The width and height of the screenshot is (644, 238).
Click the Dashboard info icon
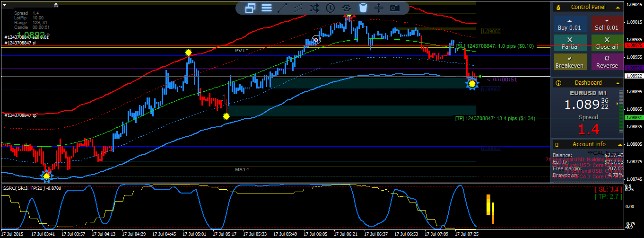(558, 82)
